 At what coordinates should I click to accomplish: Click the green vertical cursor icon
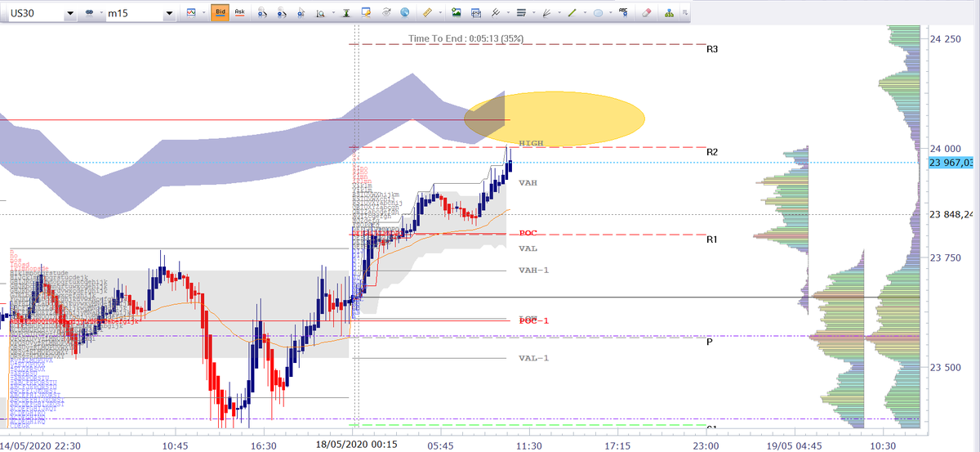(x=346, y=12)
